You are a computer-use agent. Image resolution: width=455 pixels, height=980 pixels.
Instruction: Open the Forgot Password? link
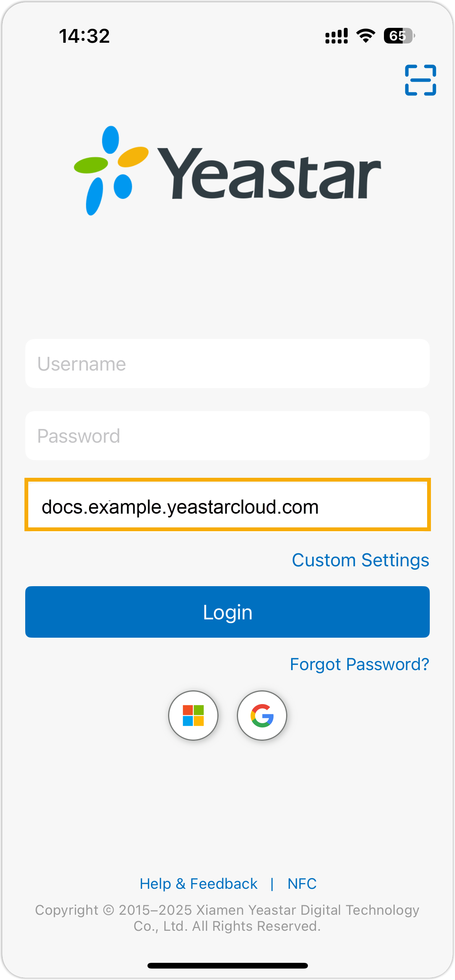359,664
